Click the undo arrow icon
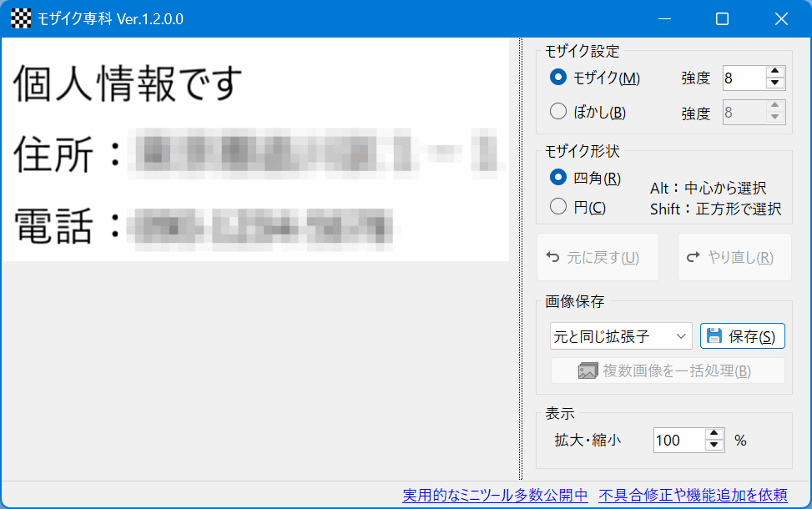This screenshot has height=509, width=812. point(552,257)
